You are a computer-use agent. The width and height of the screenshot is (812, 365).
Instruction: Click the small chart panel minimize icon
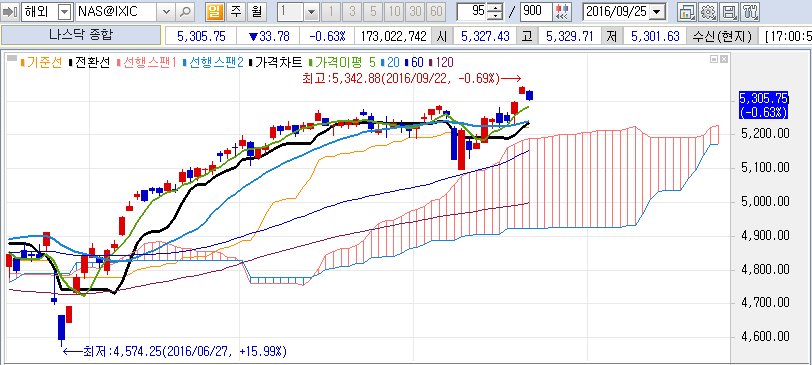click(x=714, y=59)
